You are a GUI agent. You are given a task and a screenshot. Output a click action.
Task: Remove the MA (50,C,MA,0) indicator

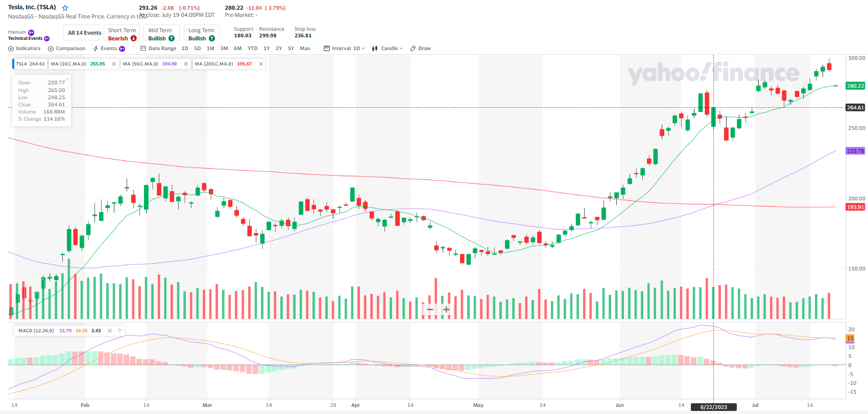point(186,64)
